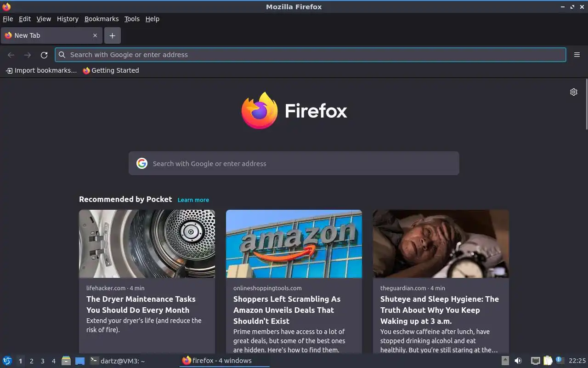The image size is (588, 368).
Task: Open the new tab personalize gear icon
Action: tap(574, 92)
